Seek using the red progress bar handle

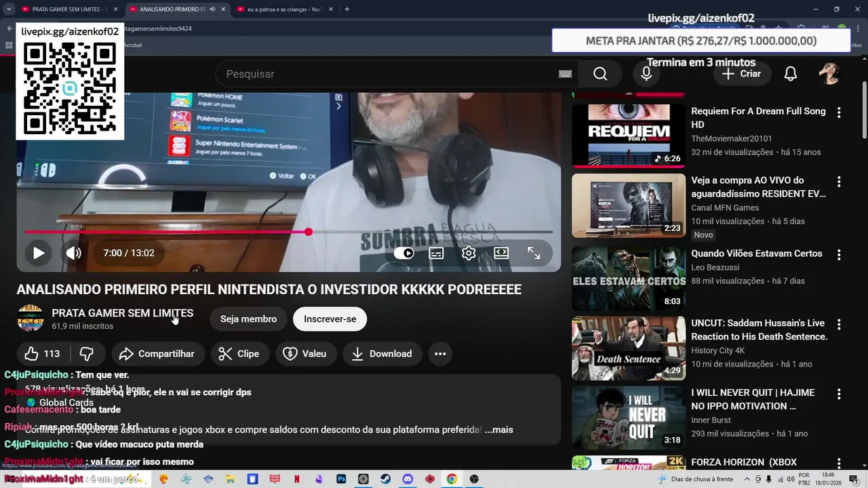pyautogui.click(x=309, y=232)
